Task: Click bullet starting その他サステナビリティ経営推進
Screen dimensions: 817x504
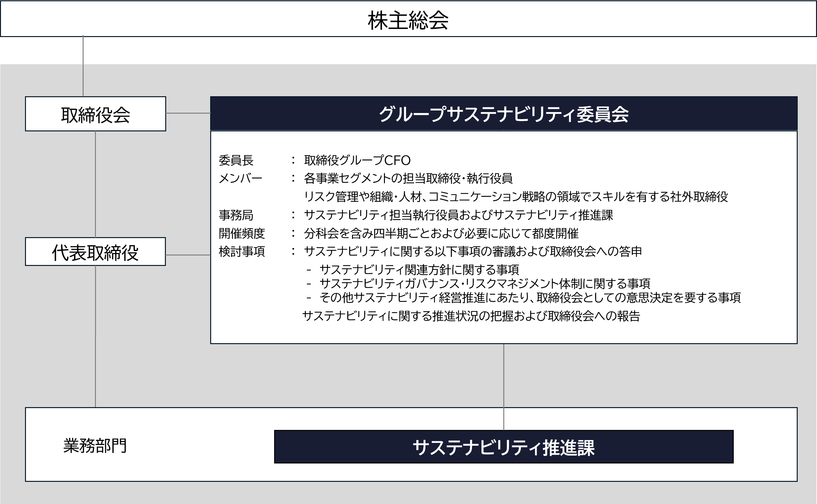Action: pos(530,297)
